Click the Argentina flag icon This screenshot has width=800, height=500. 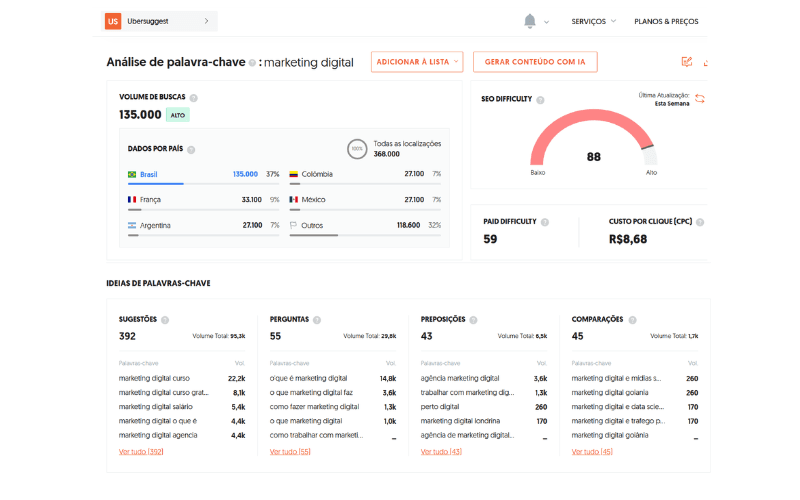pos(132,225)
